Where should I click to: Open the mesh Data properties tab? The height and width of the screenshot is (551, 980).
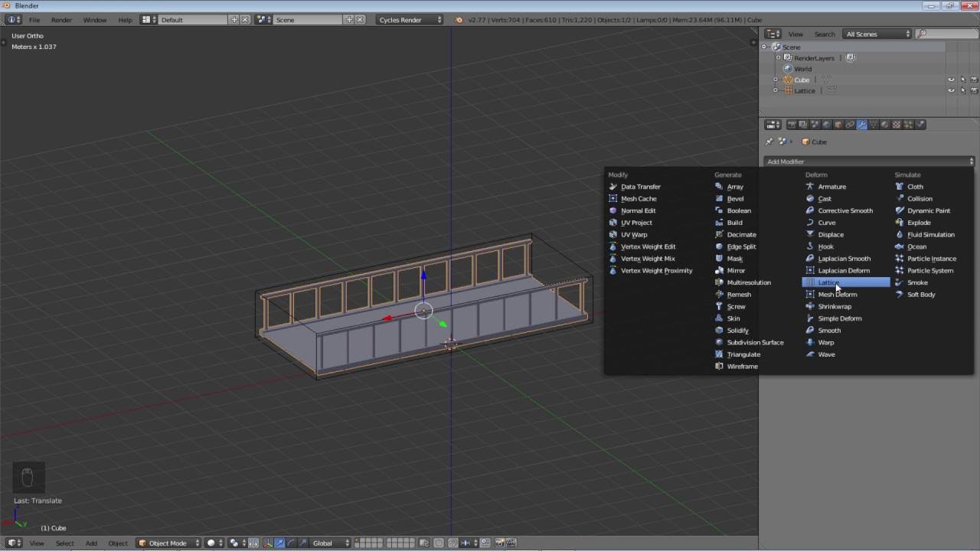coord(874,125)
